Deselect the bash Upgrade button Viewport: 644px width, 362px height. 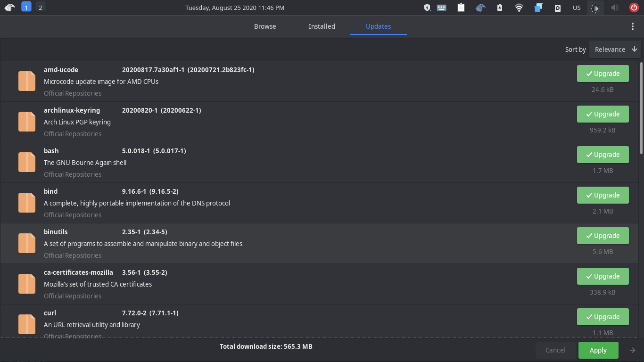tap(603, 155)
